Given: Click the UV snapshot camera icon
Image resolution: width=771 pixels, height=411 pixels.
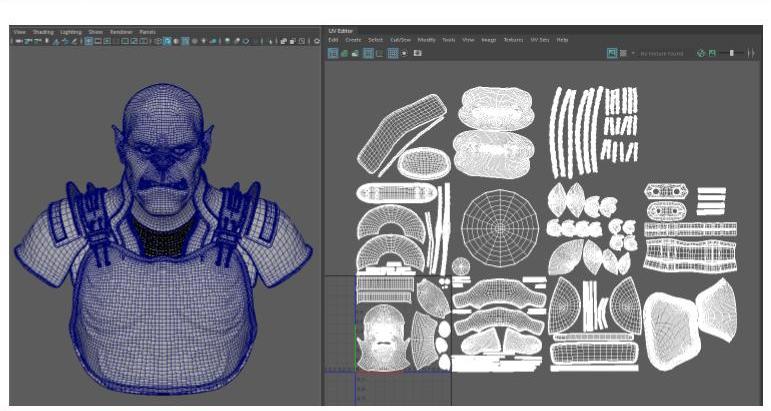Looking at the screenshot, I should coord(417,53).
